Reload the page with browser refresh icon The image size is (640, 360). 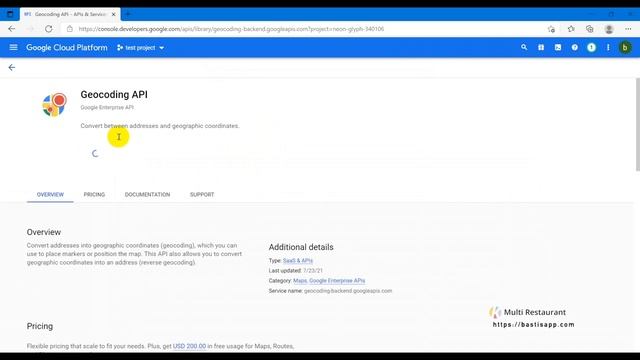tap(49, 29)
